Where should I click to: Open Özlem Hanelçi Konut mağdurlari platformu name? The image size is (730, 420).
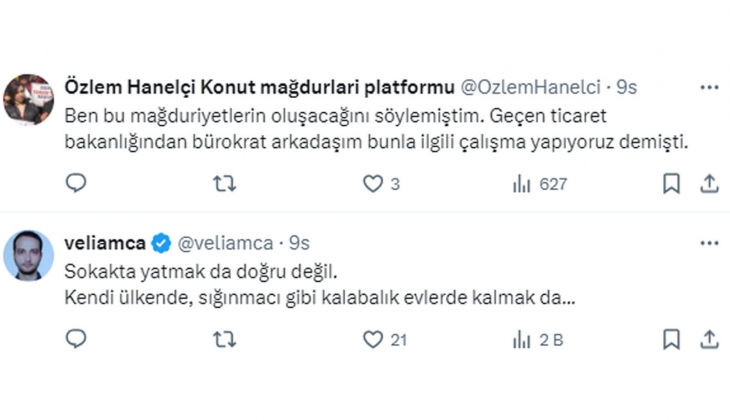point(257,87)
